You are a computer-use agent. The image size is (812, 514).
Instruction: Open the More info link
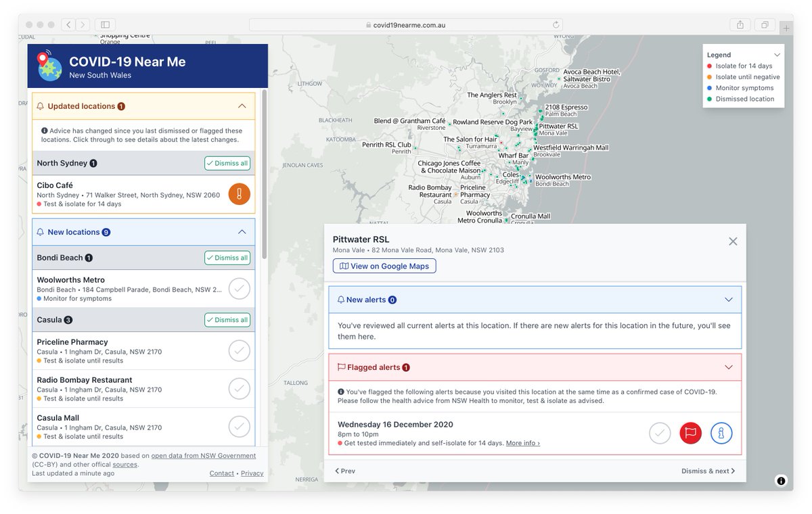coord(522,443)
